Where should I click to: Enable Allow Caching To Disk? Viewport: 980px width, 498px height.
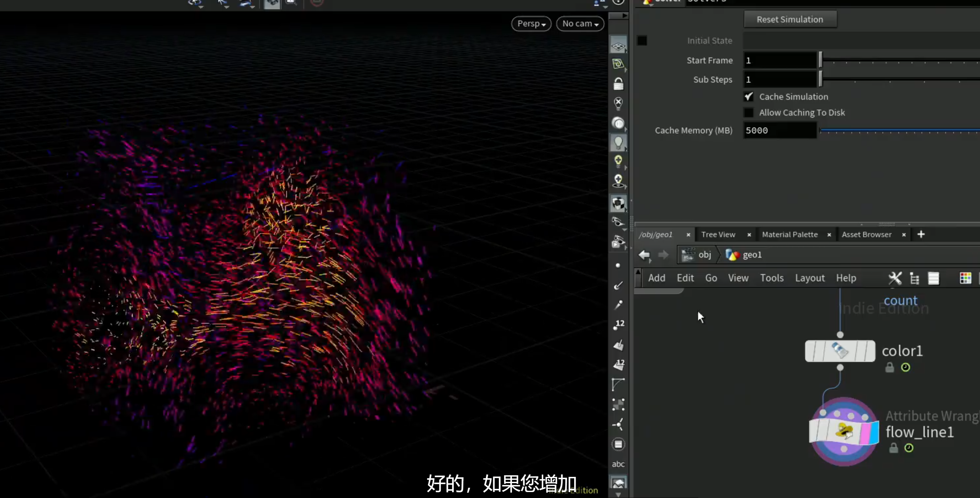(748, 113)
